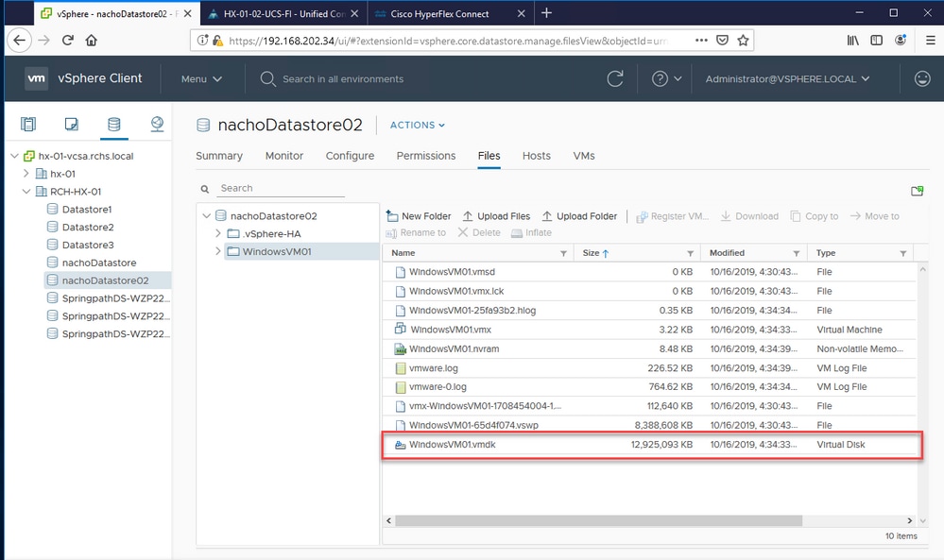Click the datastore file Search field
This screenshot has width=944, height=560.
(282, 188)
